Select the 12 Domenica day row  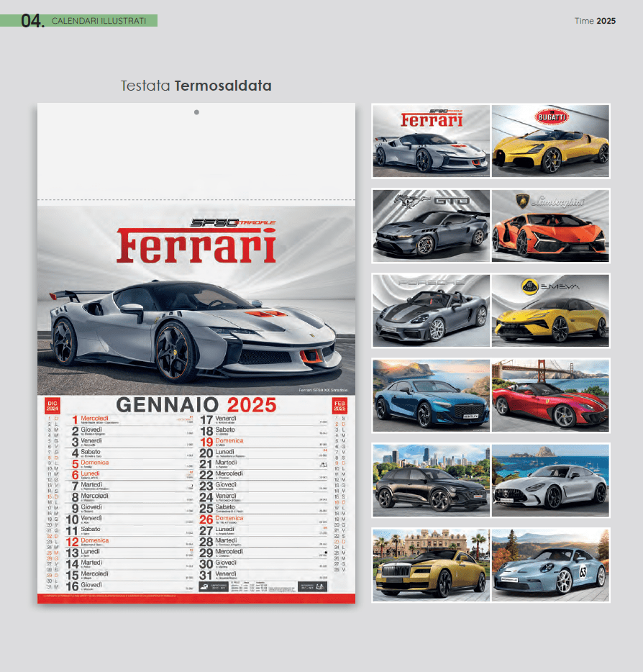pyautogui.click(x=129, y=542)
